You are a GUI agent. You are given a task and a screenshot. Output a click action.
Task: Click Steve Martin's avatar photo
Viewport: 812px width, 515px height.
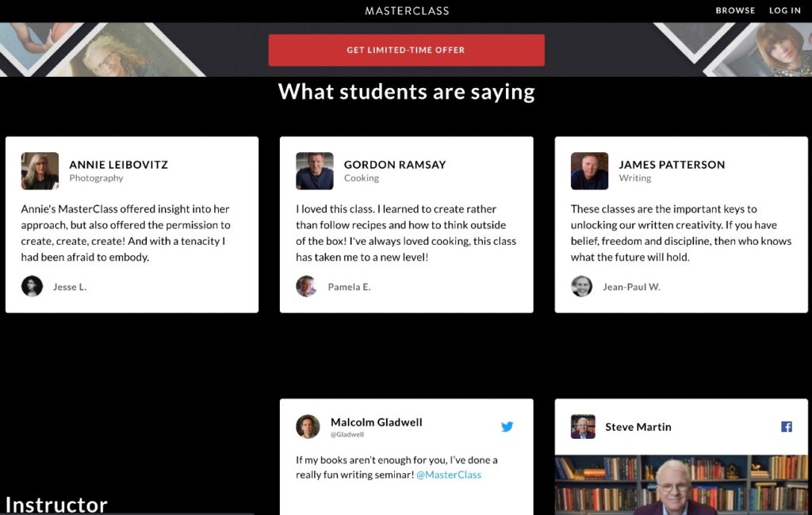[x=583, y=426]
